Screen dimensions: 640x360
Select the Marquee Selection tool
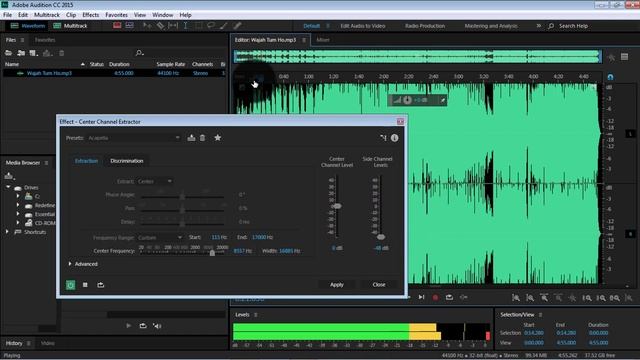pos(198,26)
